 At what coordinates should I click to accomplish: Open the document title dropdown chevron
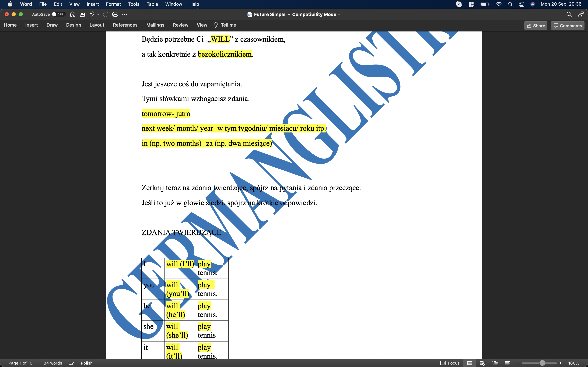(339, 14)
